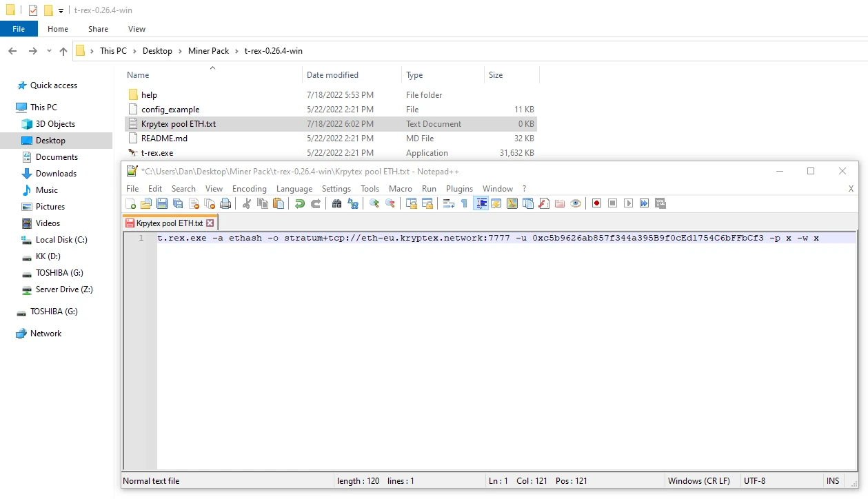Click the Print icon in Notepad++
The height and width of the screenshot is (499, 868).
click(x=225, y=203)
